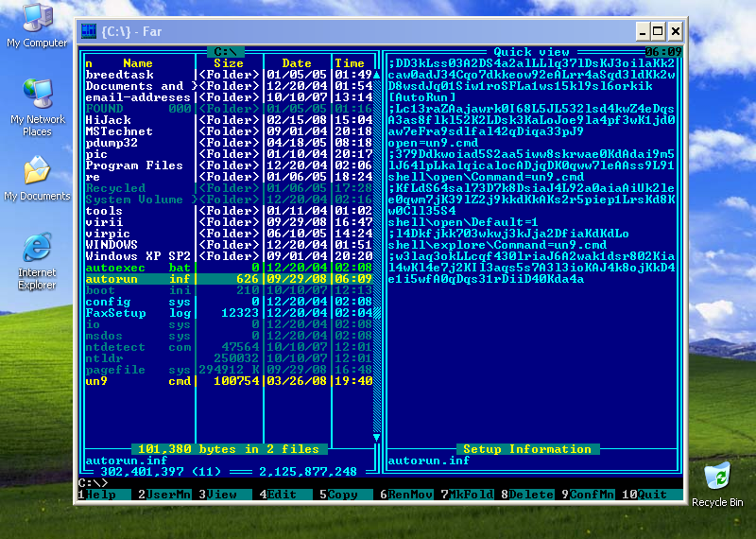Click the Name column header

point(137,63)
